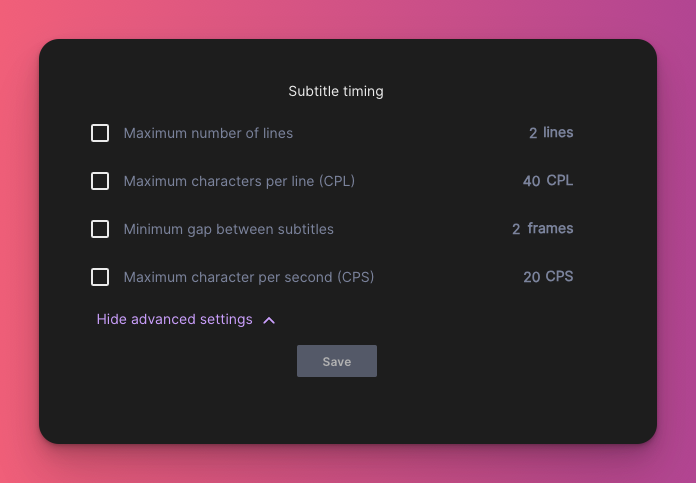Click the Hide advanced settings link
This screenshot has height=483, width=696.
(175, 319)
